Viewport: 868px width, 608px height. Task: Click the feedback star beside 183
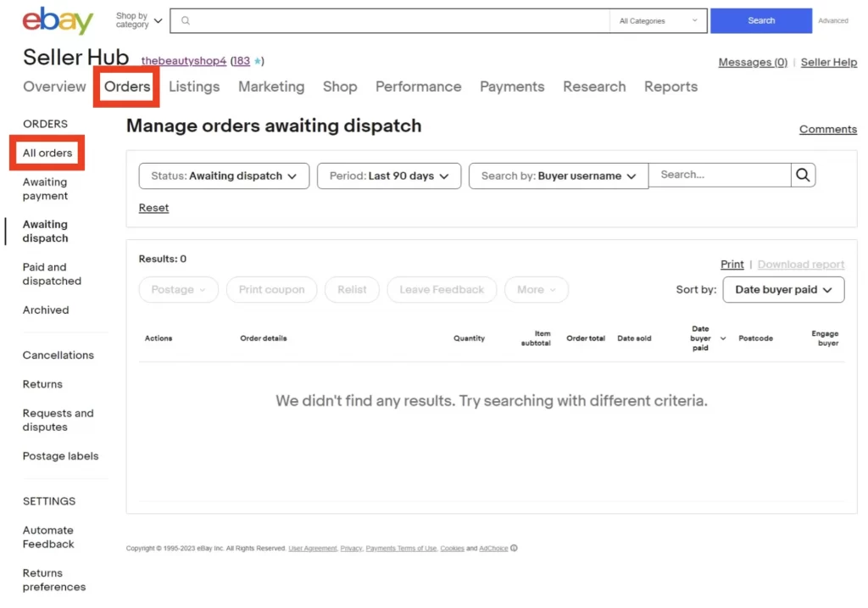tap(258, 61)
